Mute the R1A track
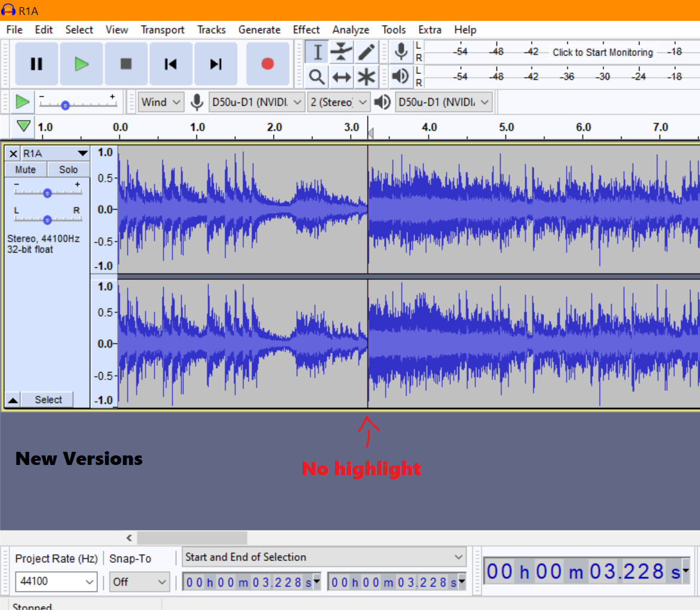Screen dimensions: 700x610 [25, 170]
